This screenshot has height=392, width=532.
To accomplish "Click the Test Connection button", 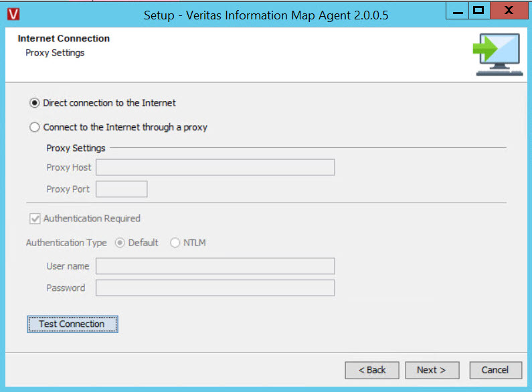I will point(73,324).
